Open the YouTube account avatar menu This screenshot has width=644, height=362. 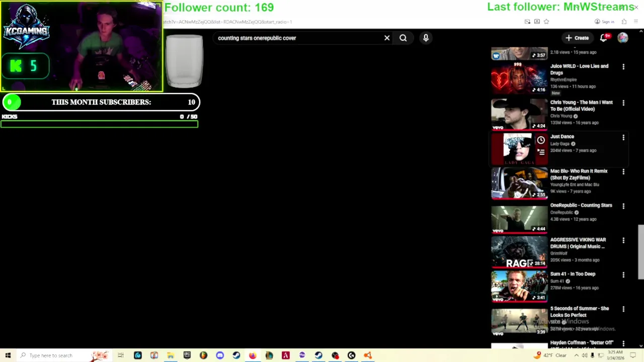(x=623, y=38)
